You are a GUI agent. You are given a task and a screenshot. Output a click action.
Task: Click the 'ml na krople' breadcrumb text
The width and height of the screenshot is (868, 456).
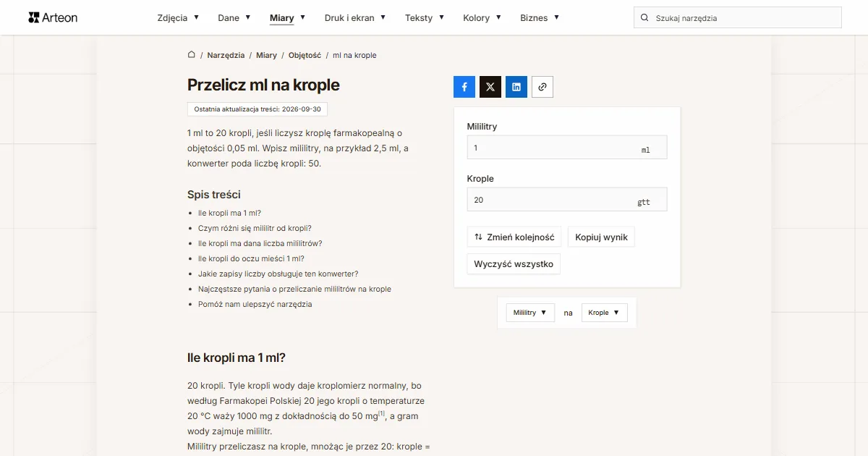(x=354, y=55)
